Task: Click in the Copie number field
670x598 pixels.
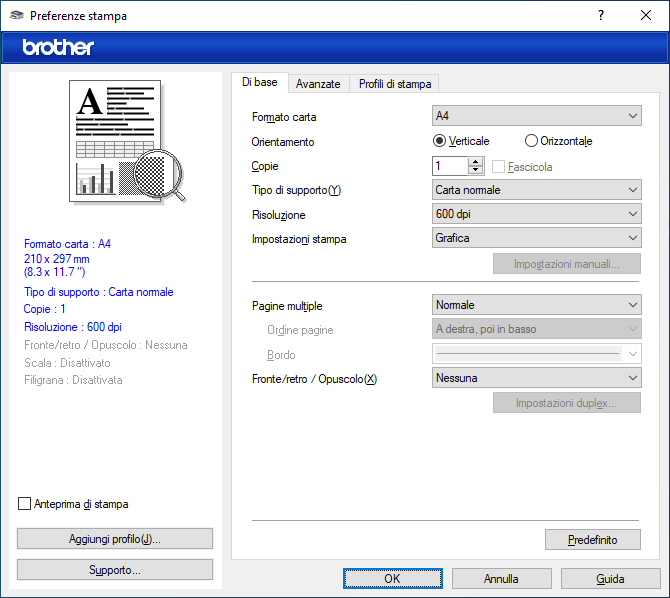Action: (x=449, y=166)
